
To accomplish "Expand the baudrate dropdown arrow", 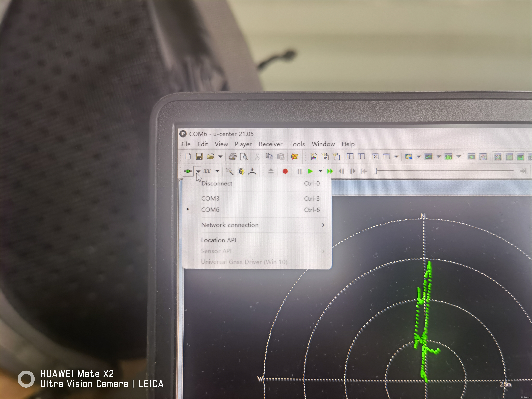I will [217, 171].
